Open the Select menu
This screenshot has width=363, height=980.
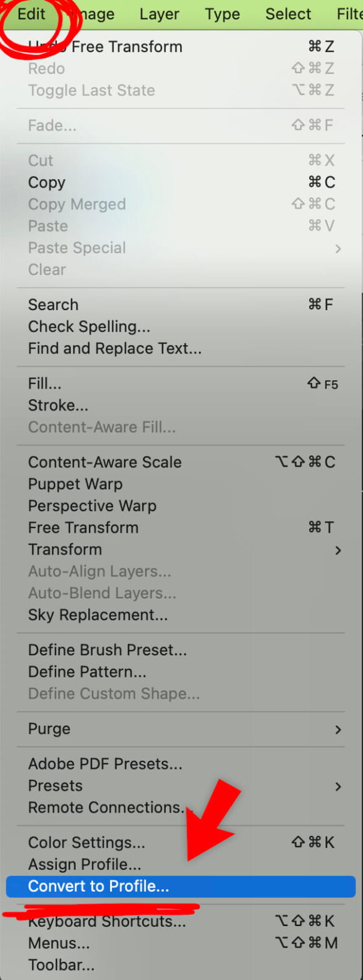pos(288,14)
